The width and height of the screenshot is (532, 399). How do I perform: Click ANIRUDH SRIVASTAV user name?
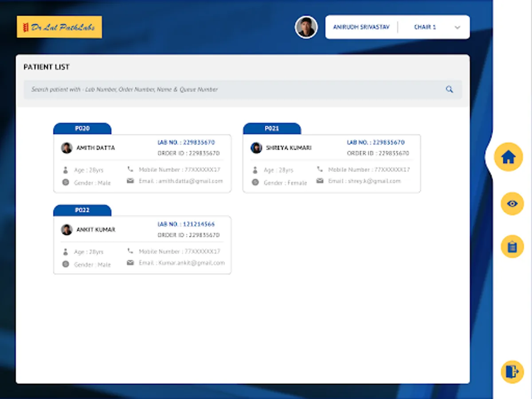[361, 27]
